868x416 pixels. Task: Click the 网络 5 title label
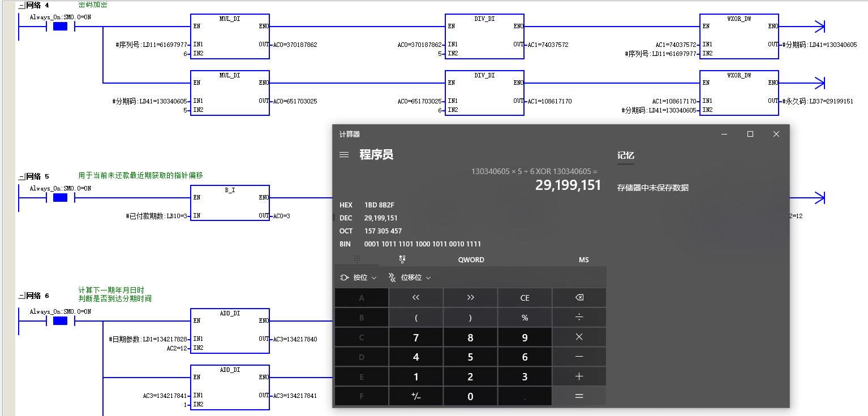tap(38, 177)
